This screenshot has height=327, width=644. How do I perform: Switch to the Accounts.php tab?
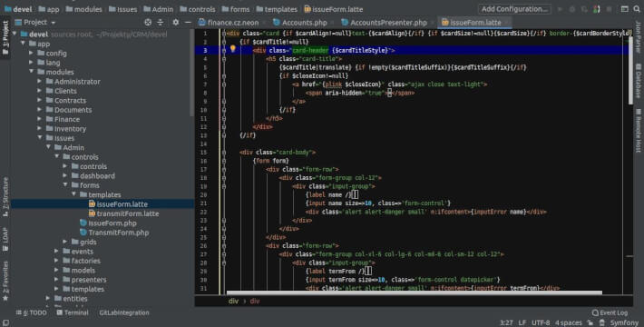point(303,23)
